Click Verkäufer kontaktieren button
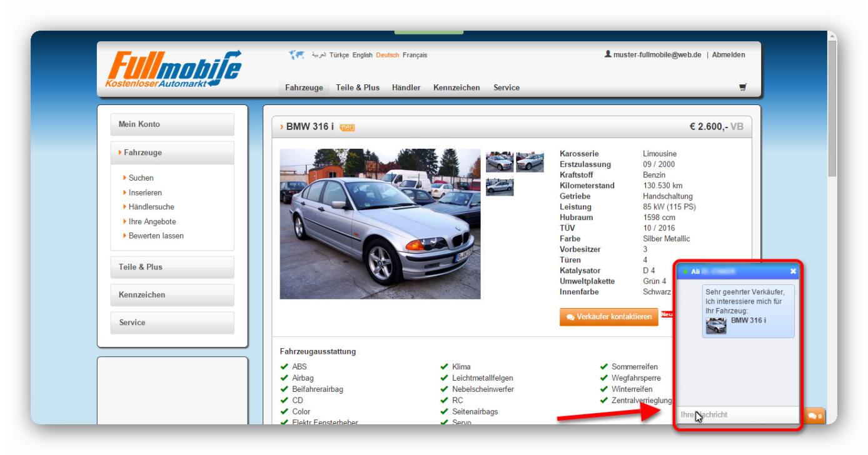This screenshot has height=455, width=868. pyautogui.click(x=609, y=317)
